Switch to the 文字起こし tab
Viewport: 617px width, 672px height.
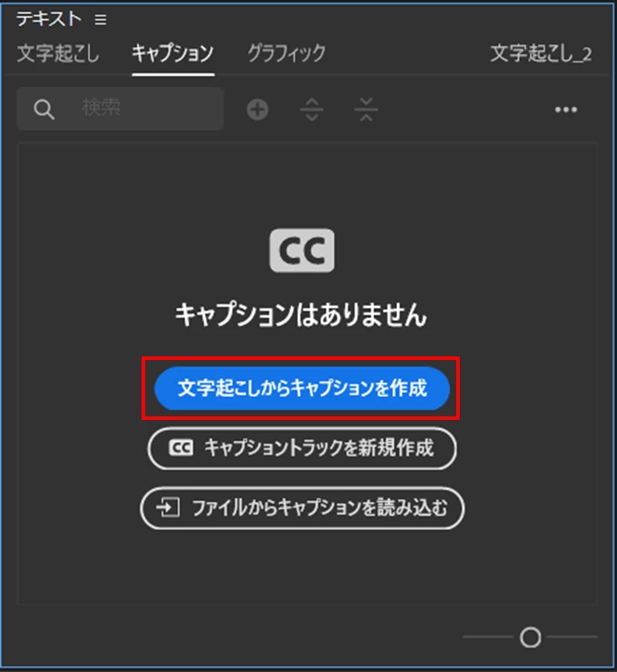pos(58,54)
